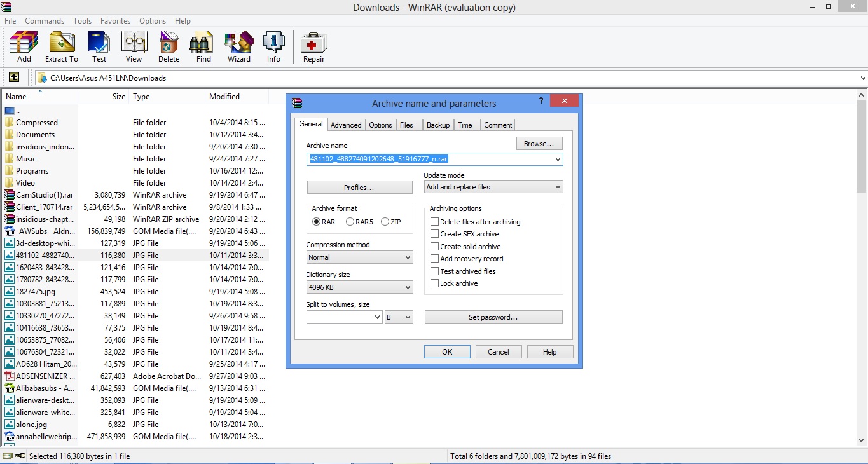Viewport: 868px width, 464px height.
Task: Select the Compressed folder icon
Action: click(x=10, y=123)
